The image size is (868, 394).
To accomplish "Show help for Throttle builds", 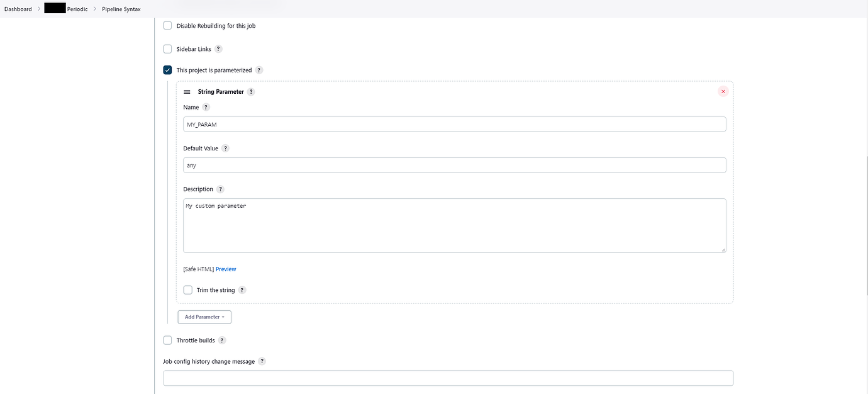I will pos(222,341).
